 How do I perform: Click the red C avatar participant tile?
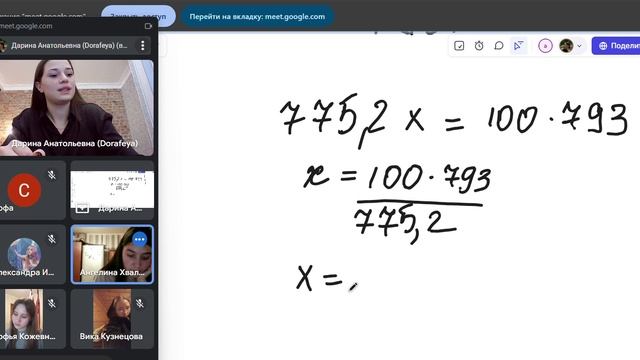coord(24,190)
